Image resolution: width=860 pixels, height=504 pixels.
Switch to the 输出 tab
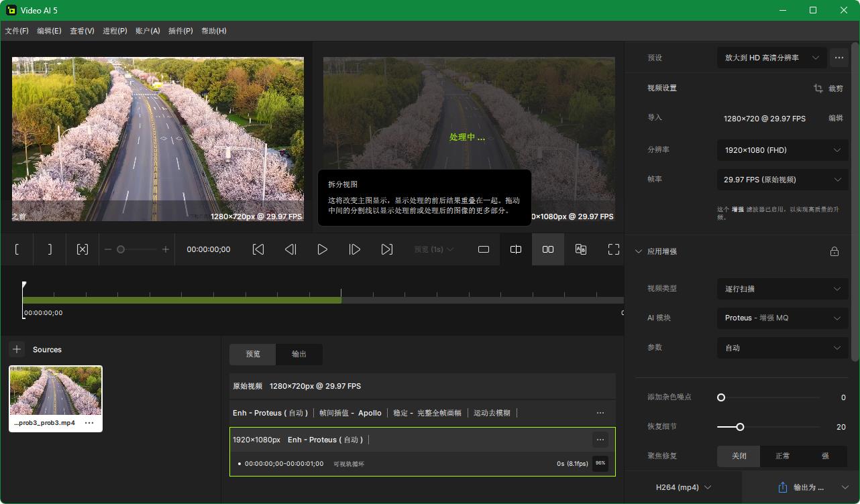point(299,354)
